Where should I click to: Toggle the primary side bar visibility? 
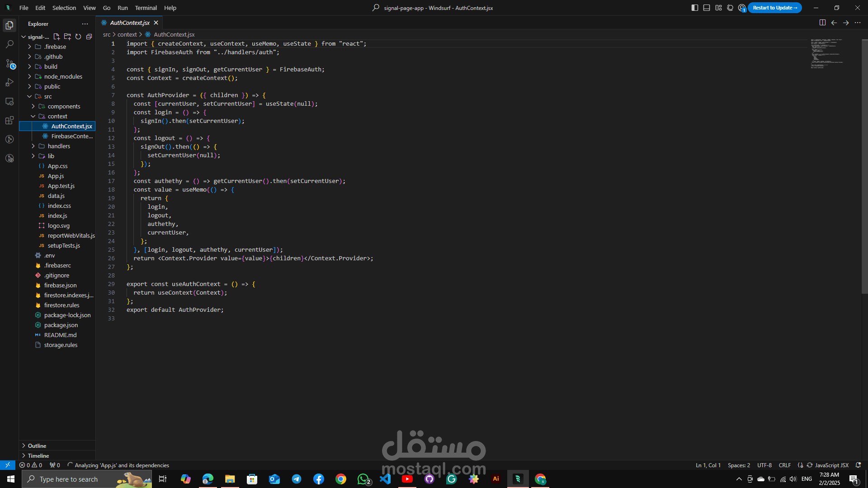(695, 8)
